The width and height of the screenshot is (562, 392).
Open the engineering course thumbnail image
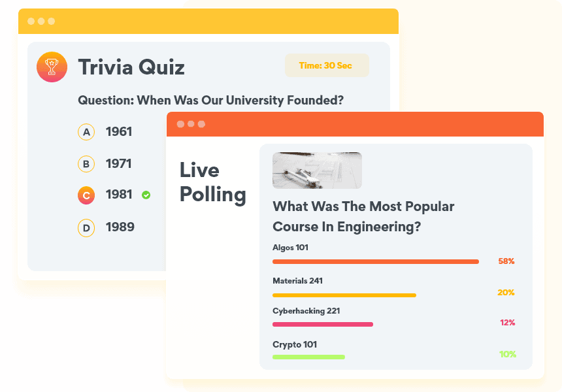click(x=317, y=171)
